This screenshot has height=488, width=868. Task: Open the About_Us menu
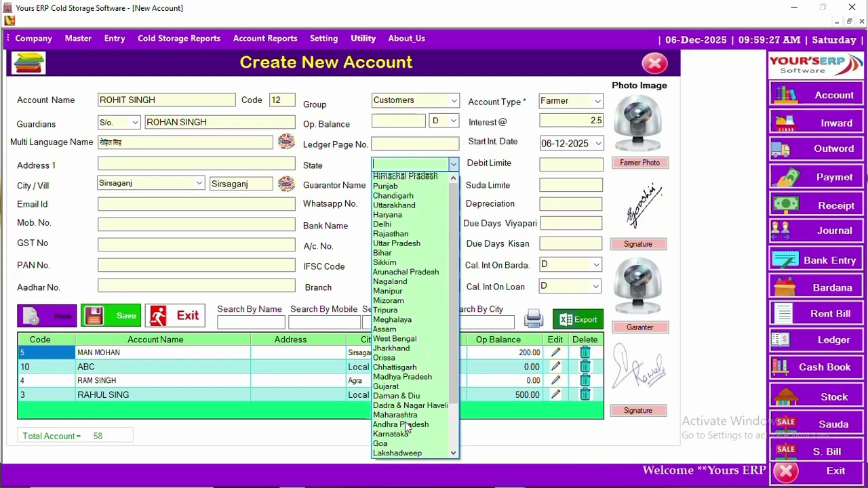click(x=406, y=39)
